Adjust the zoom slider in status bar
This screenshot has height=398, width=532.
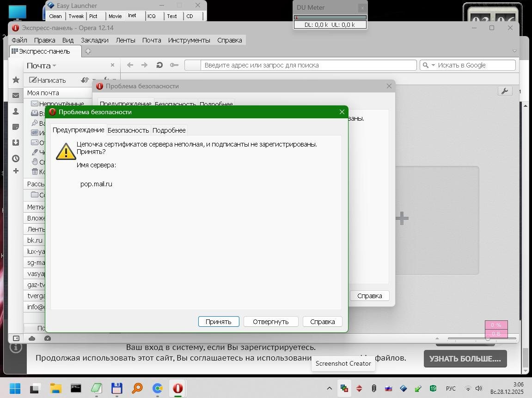[x=482, y=338]
